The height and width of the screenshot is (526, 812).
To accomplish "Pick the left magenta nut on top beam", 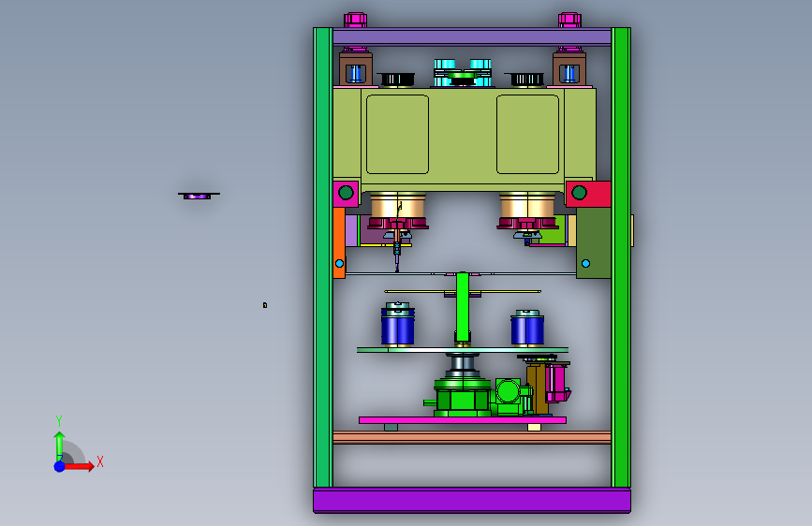I will [x=355, y=21].
